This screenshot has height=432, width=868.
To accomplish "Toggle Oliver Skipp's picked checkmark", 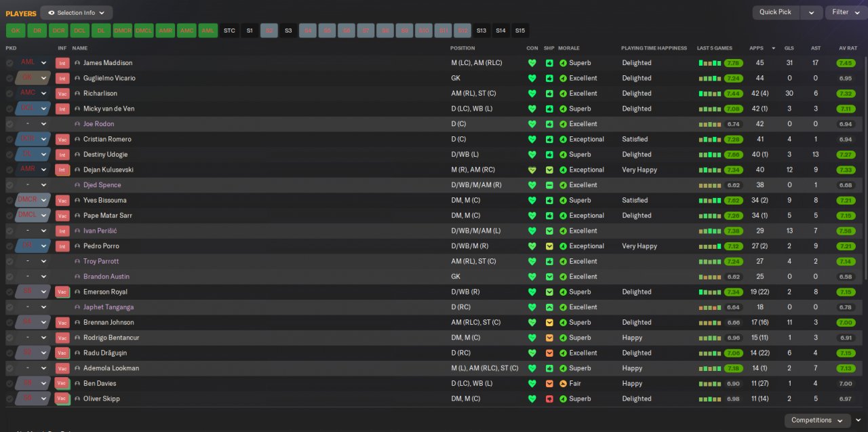I will click(x=9, y=399).
